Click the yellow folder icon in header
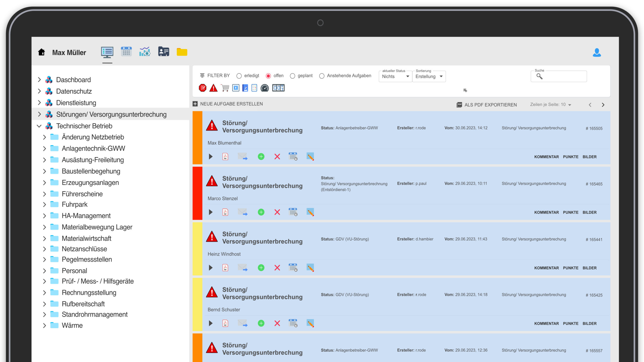 (x=182, y=52)
